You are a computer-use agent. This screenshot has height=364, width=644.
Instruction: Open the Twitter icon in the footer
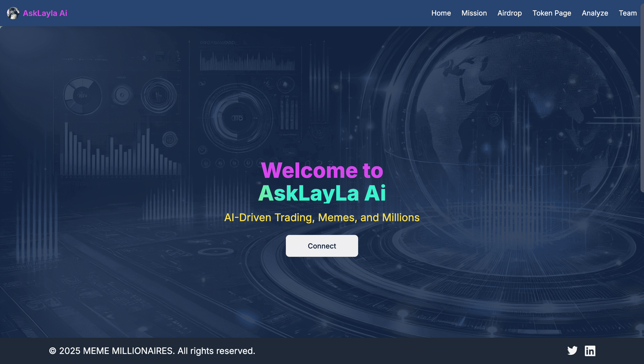(x=572, y=350)
